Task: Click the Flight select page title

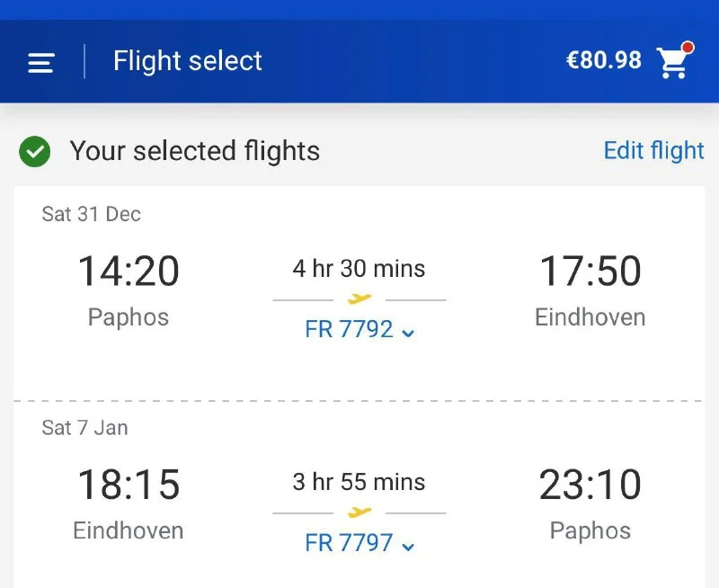Action: pos(188,61)
